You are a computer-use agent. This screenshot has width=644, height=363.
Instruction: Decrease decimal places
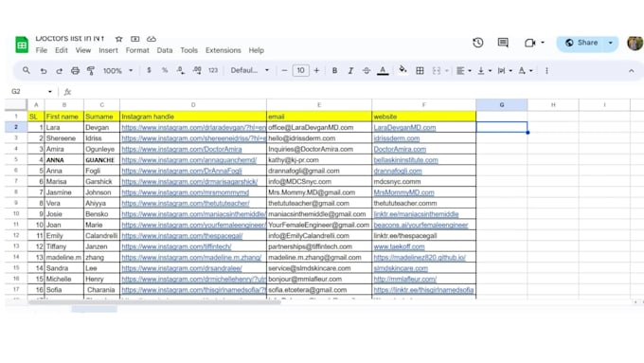coord(180,70)
